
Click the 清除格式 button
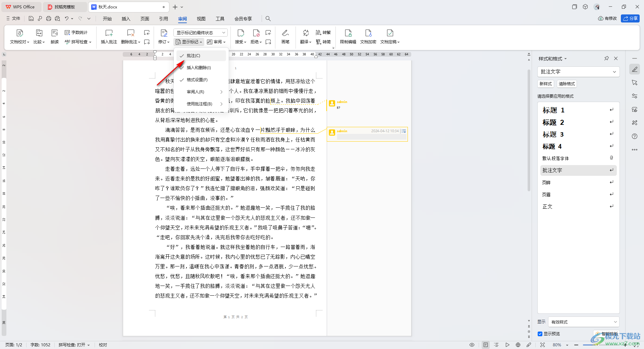pyautogui.click(x=567, y=84)
